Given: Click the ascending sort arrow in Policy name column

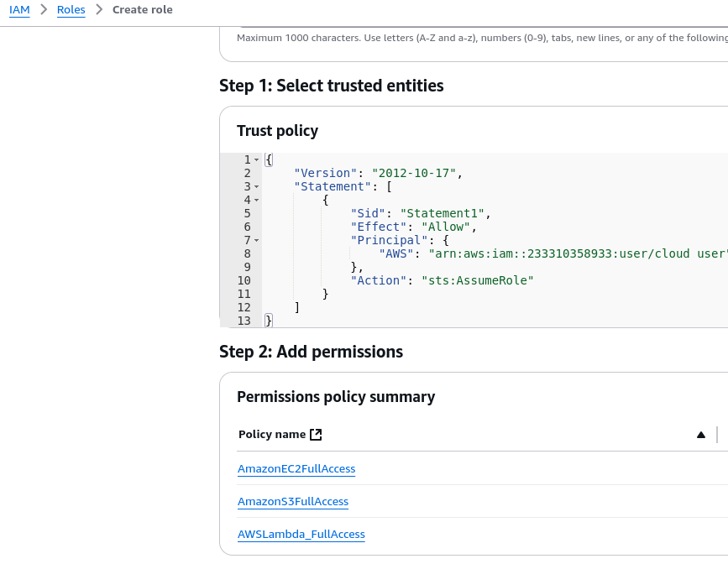Looking at the screenshot, I should pyautogui.click(x=700, y=435).
